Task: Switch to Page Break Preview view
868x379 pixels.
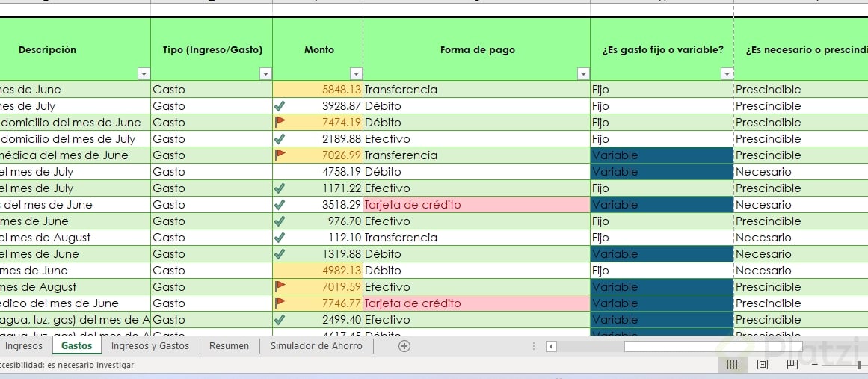Action: click(792, 364)
